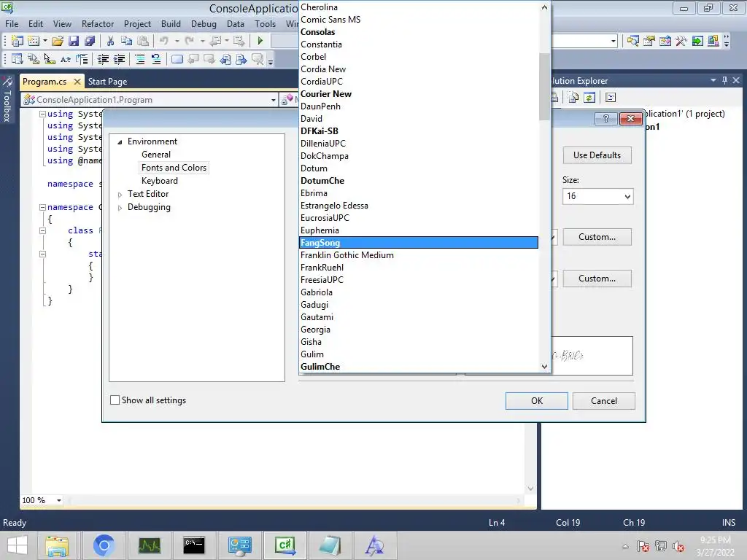The width and height of the screenshot is (747, 560).
Task: Click the green arrow Start Page icon
Action: tap(697, 41)
